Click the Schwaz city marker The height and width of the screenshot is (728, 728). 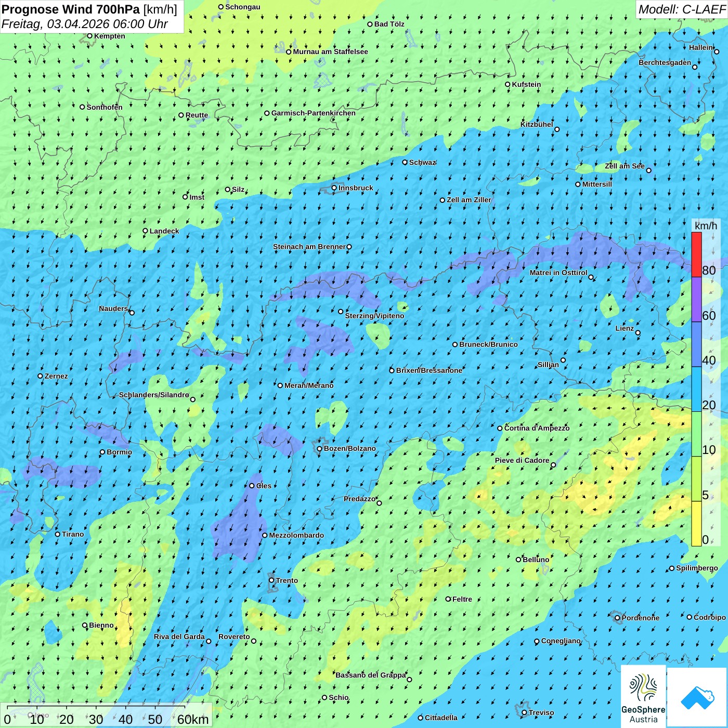[x=405, y=162]
